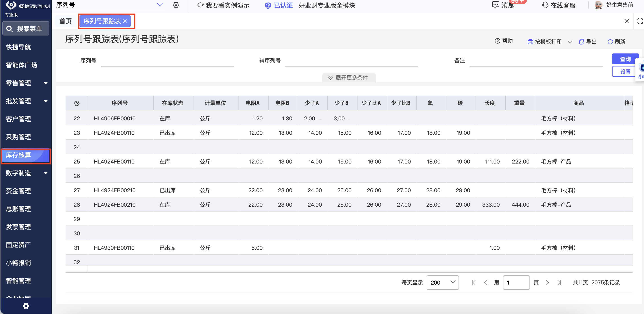
Task: Click the 刷新 refresh icon
Action: [x=610, y=42]
